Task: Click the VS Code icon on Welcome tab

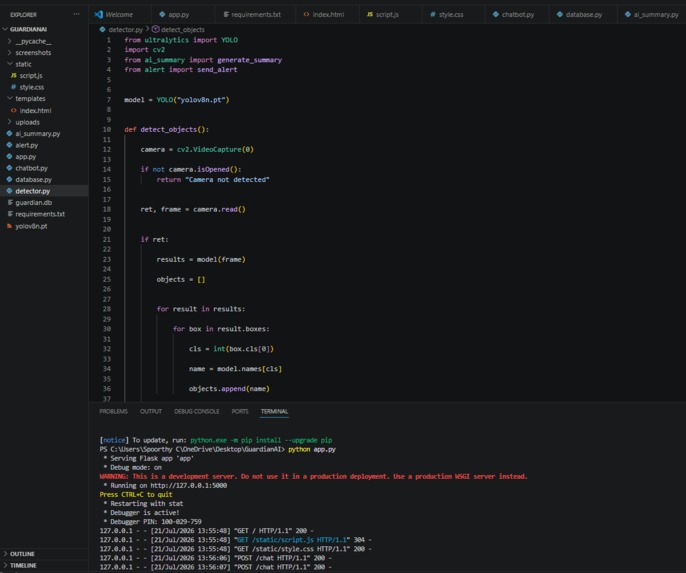Action: (x=98, y=14)
